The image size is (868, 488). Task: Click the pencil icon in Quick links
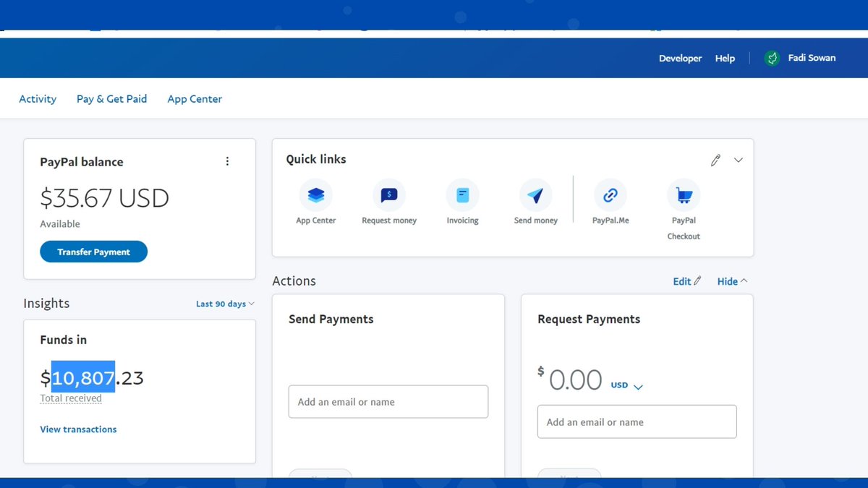(715, 160)
